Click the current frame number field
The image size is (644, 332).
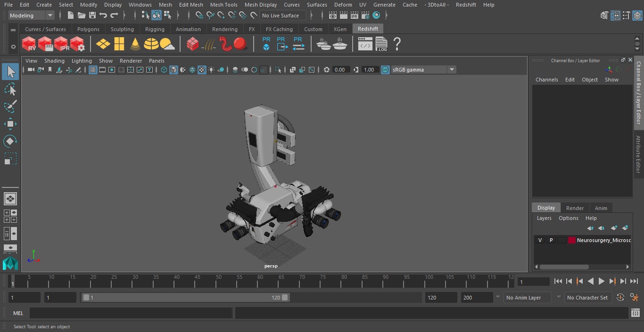[533, 282]
